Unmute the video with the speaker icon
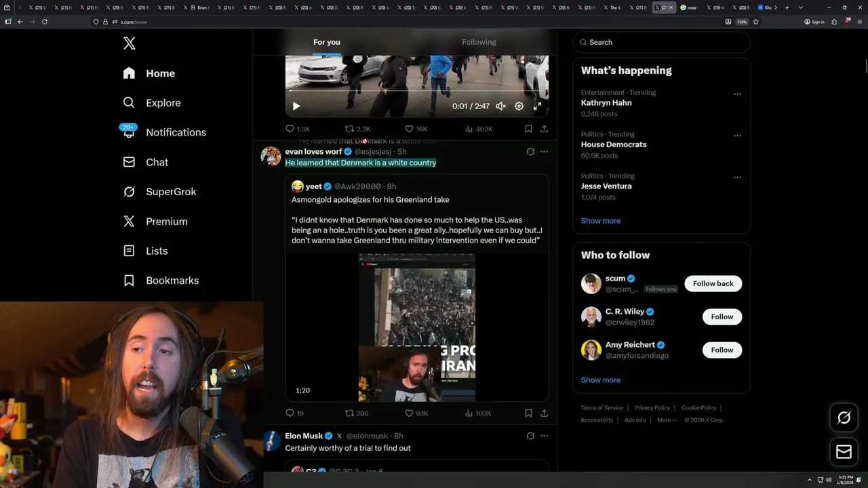This screenshot has height=488, width=868. (x=500, y=106)
